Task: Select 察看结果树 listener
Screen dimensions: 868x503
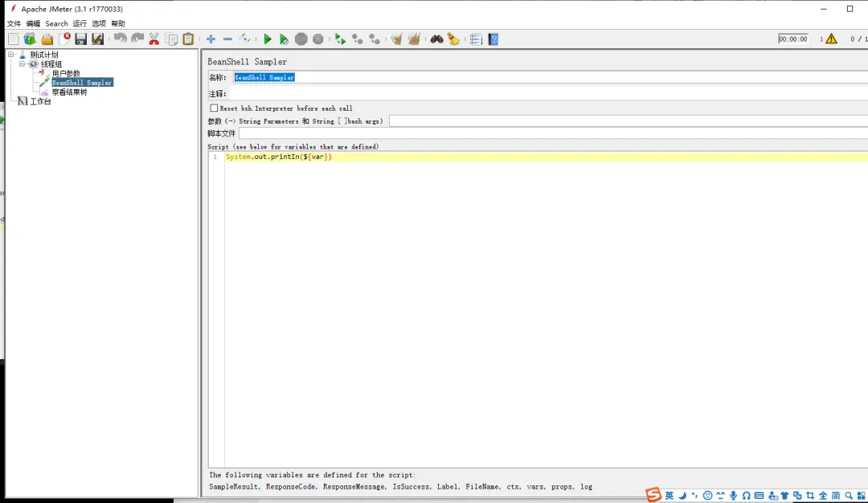Action: click(x=69, y=92)
